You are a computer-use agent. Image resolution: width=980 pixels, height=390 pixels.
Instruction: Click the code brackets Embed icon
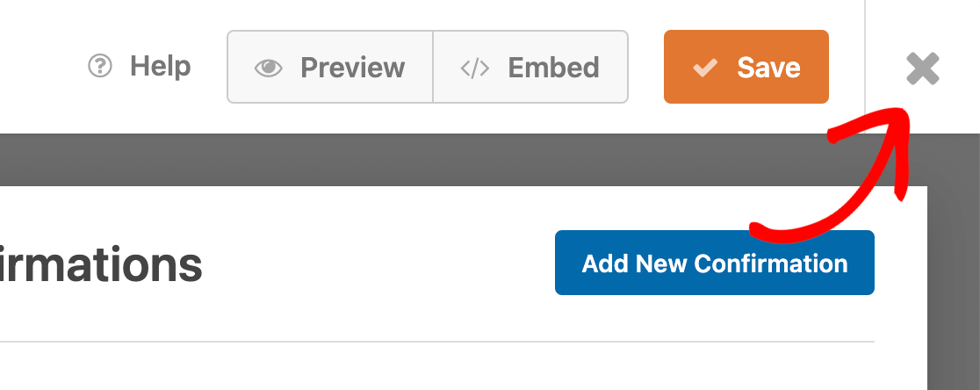pos(475,68)
